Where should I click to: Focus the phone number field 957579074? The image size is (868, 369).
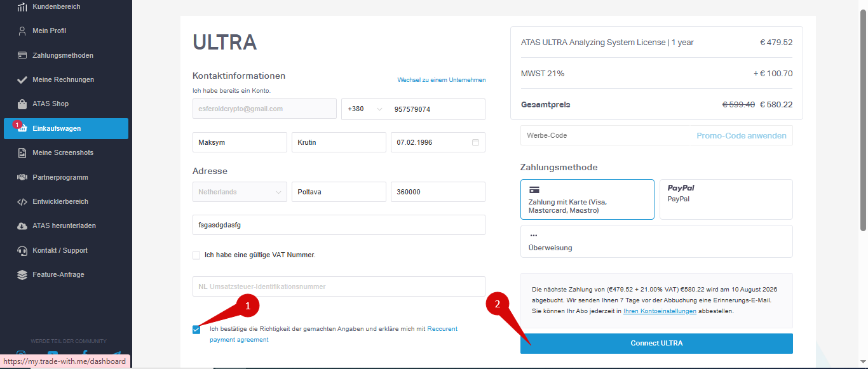pyautogui.click(x=437, y=109)
